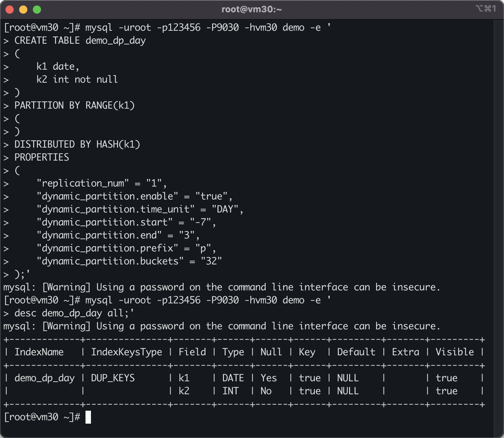Minimize the terminal using the yellow button
The width and height of the screenshot is (504, 438).
(x=23, y=10)
